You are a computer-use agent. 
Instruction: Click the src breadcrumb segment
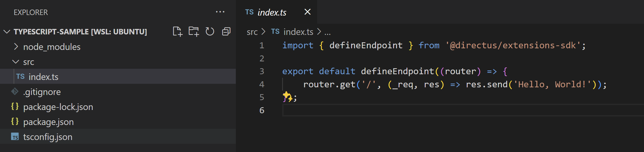pyautogui.click(x=252, y=32)
